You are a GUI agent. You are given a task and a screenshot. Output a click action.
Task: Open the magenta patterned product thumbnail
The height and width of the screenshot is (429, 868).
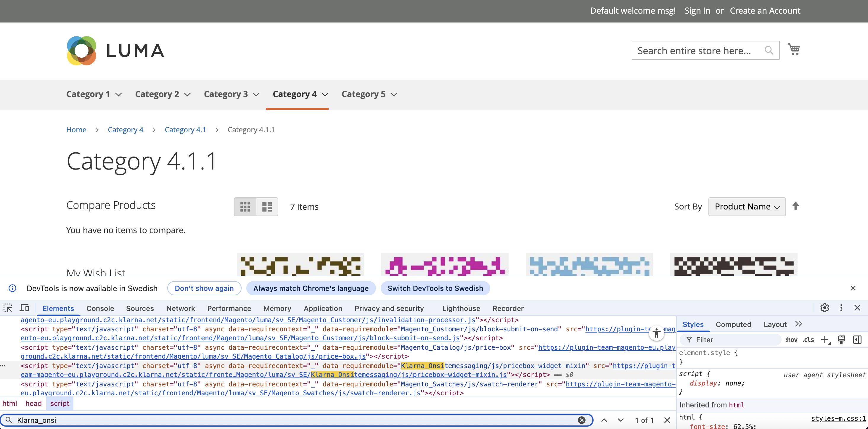tap(445, 265)
